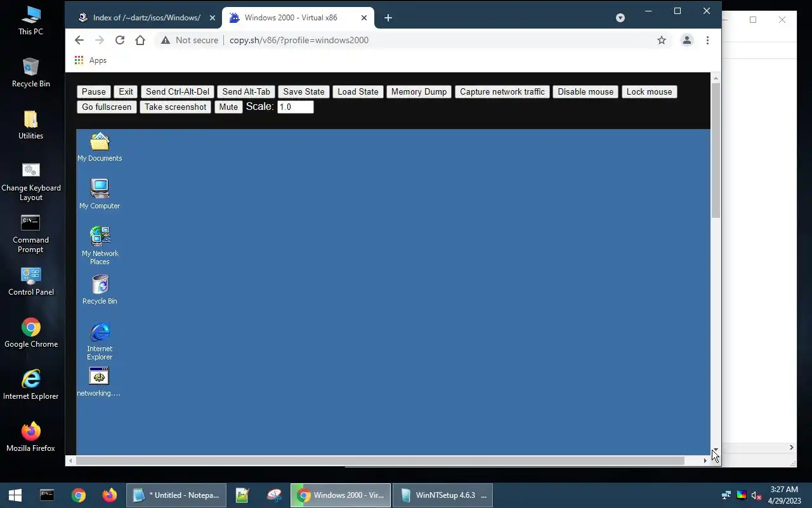The height and width of the screenshot is (508, 812).
Task: Select Mozilla Firefox desktop shortcut
Action: 30,437
